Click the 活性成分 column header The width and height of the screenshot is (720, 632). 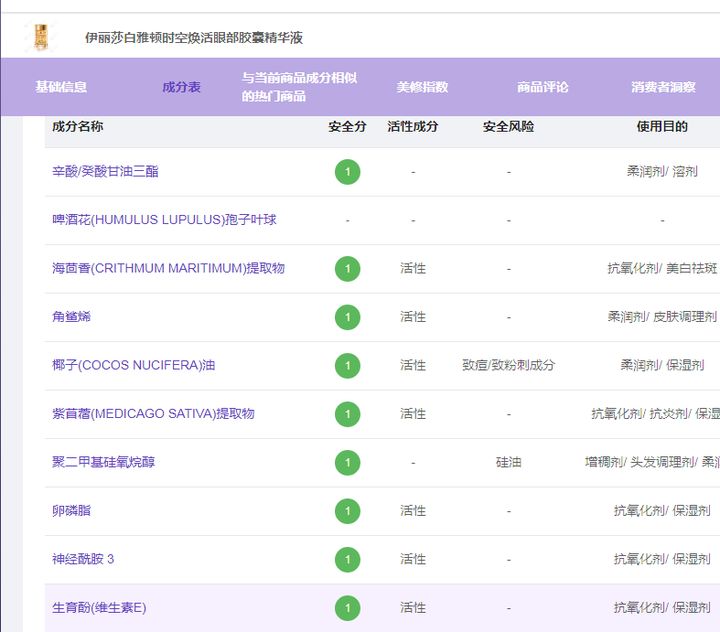(413, 126)
